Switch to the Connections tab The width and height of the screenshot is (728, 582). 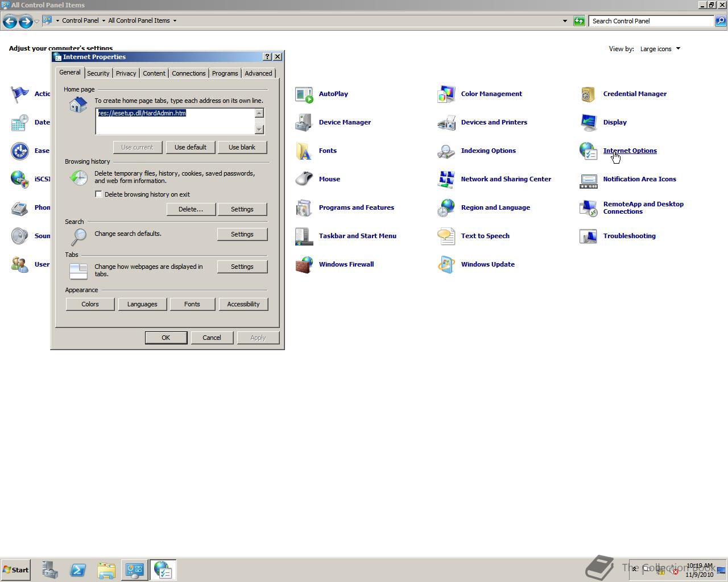pos(189,73)
